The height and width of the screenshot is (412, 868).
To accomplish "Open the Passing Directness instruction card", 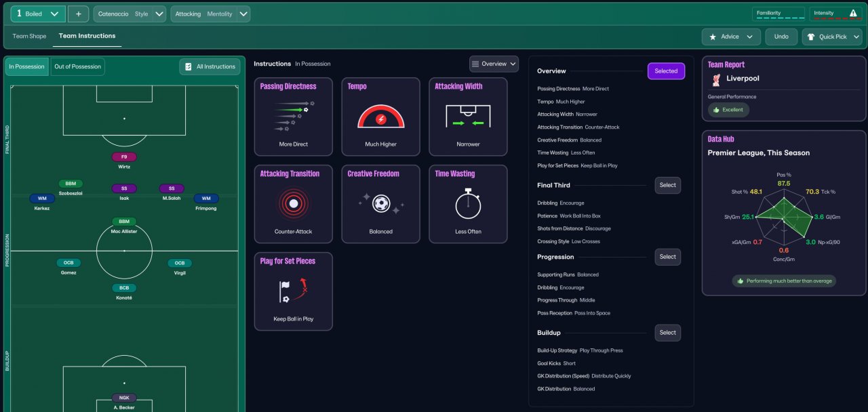I will tap(294, 117).
